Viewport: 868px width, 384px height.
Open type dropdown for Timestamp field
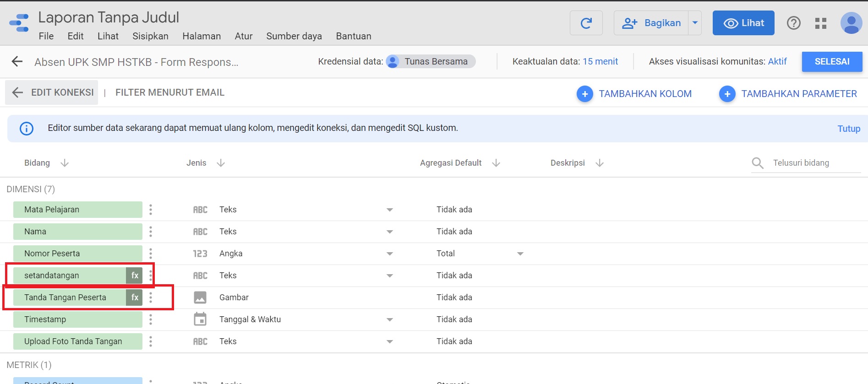click(x=390, y=319)
